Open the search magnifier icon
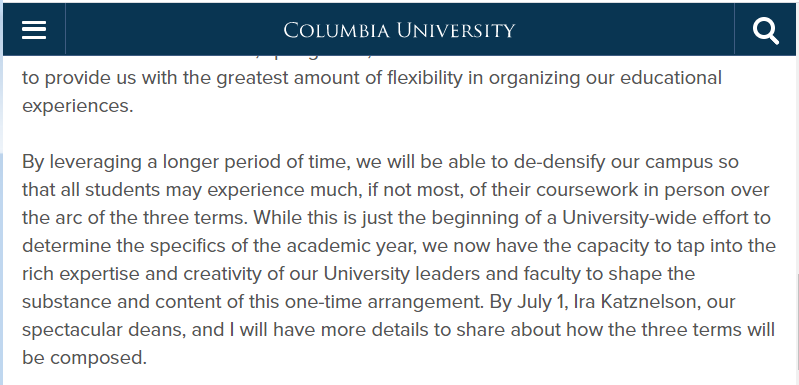This screenshot has height=385, width=799. click(x=766, y=31)
